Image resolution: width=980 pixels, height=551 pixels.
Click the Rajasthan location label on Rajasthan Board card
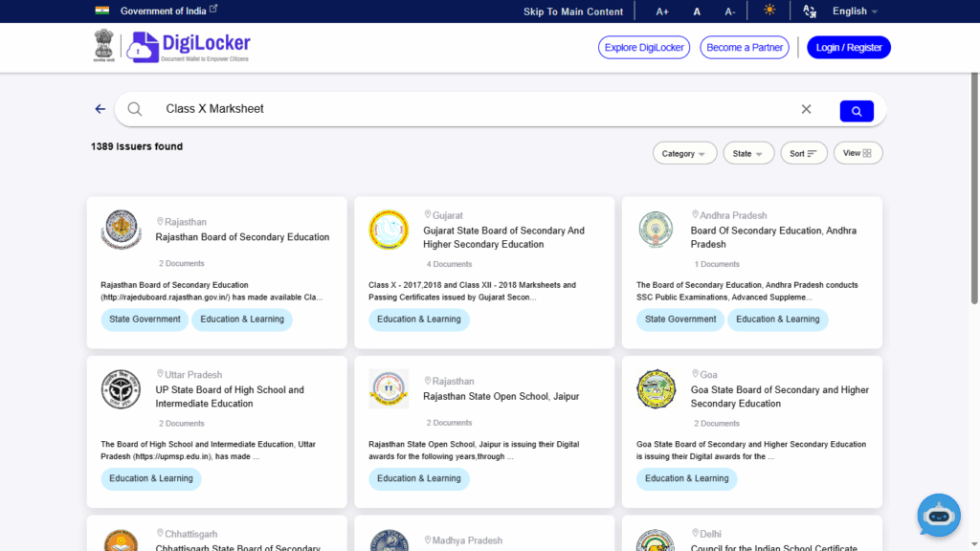[181, 222]
